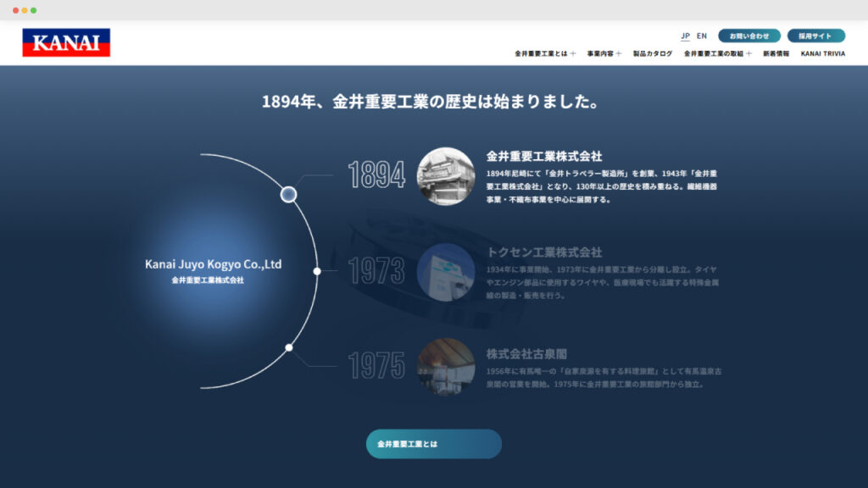Open the お問い合わせ contact button
Screen dimensions: 868x488
tap(749, 36)
